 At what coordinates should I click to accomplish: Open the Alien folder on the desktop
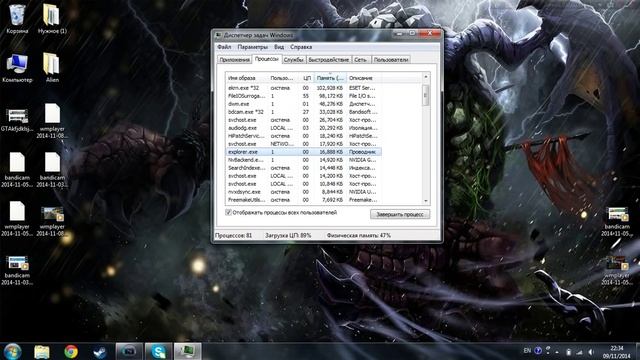tap(52, 68)
